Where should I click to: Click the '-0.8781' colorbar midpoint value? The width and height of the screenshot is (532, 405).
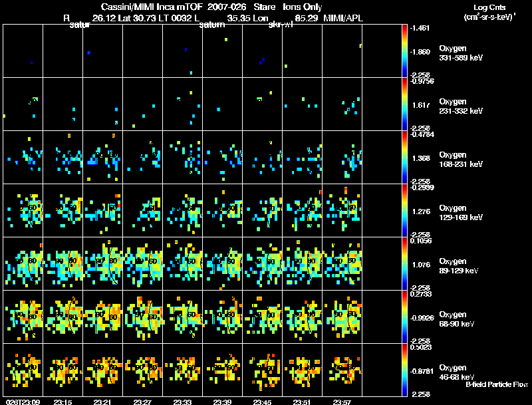pyautogui.click(x=422, y=372)
